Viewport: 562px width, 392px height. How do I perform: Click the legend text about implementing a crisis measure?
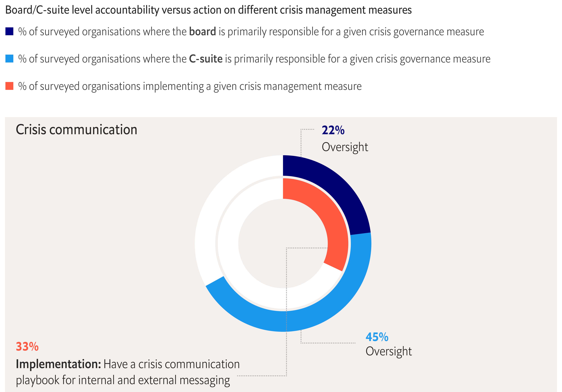(x=190, y=86)
